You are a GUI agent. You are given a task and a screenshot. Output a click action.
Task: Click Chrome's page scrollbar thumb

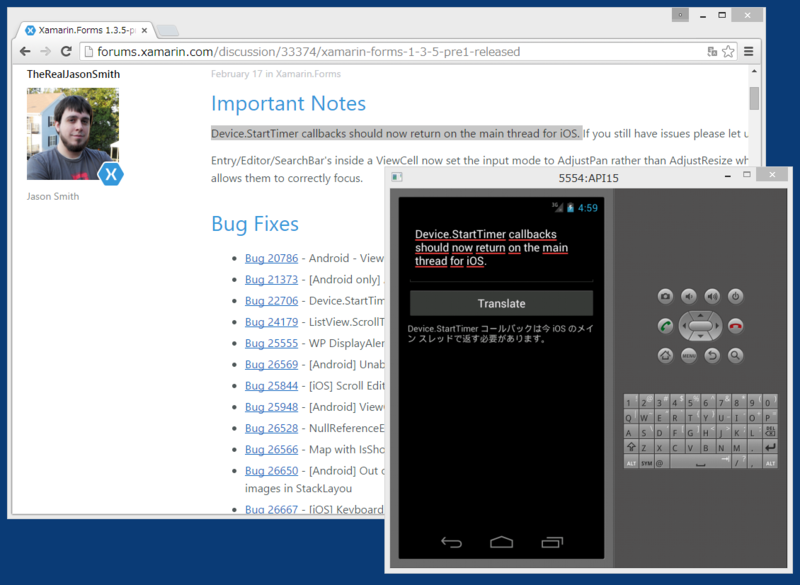click(754, 98)
